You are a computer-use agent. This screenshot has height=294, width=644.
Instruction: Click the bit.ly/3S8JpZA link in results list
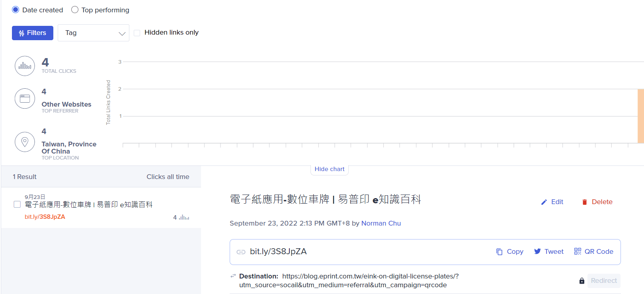click(45, 217)
